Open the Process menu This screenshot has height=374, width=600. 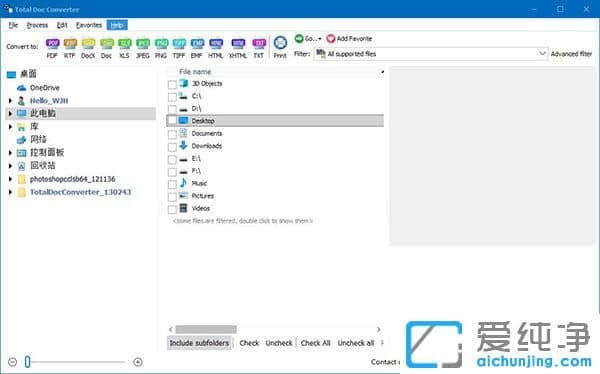(x=37, y=25)
